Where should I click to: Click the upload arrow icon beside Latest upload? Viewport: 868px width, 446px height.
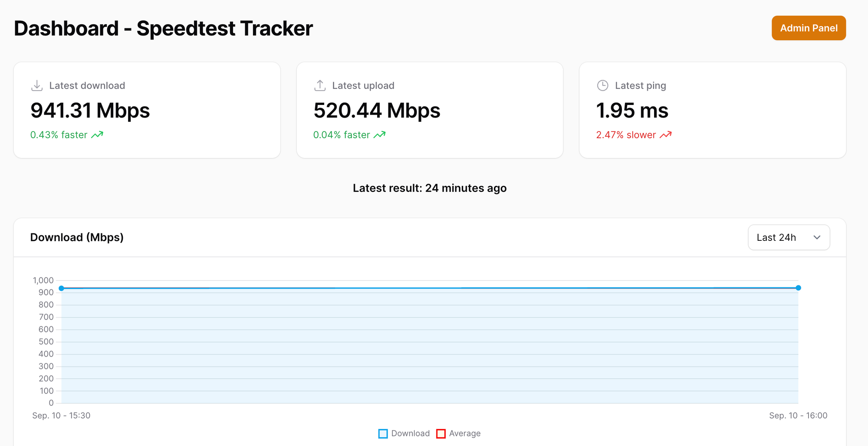click(320, 85)
